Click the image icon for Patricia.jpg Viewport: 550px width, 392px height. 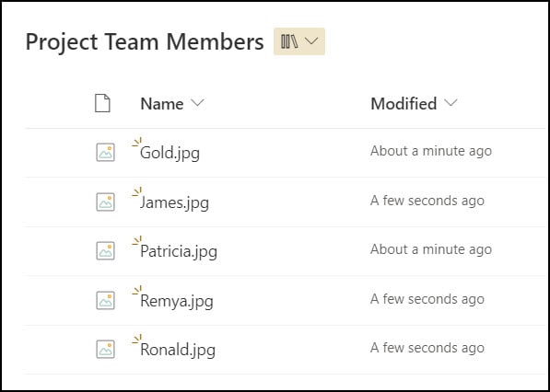(106, 251)
